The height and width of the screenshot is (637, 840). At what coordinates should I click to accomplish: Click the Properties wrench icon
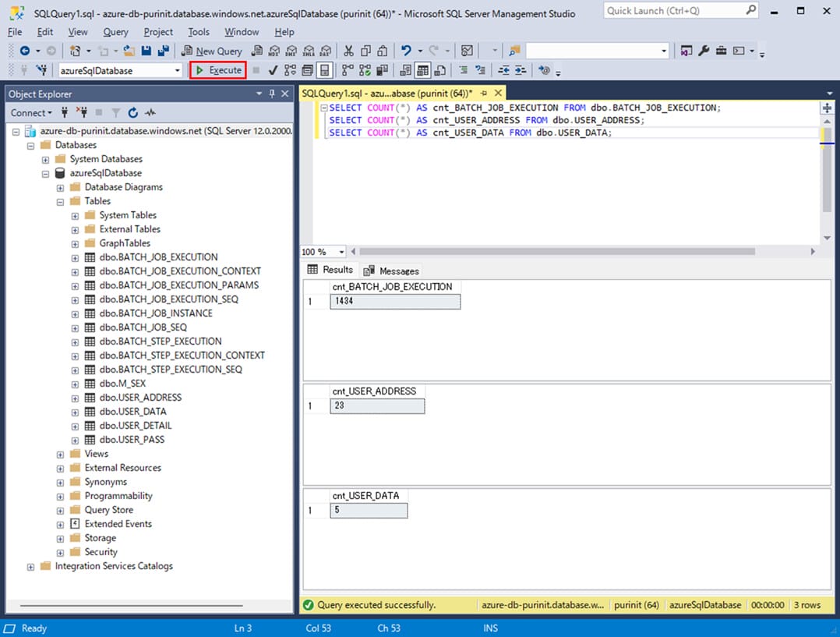pos(704,51)
